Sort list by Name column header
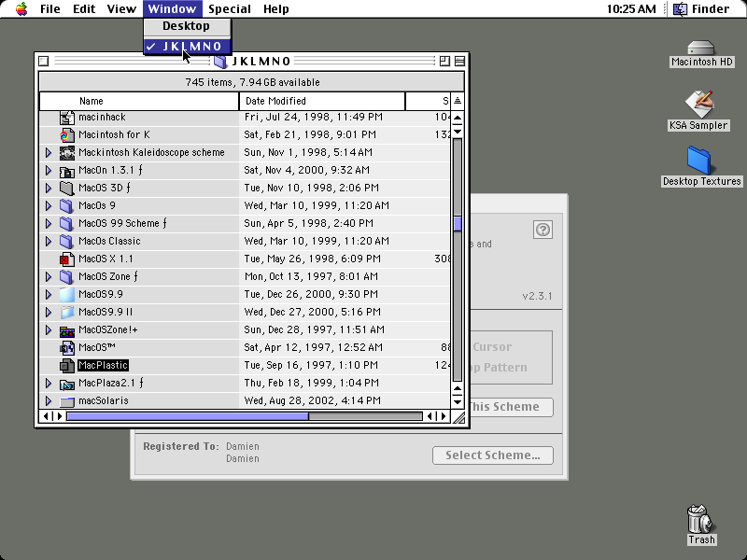The width and height of the screenshot is (747, 560). (x=138, y=101)
